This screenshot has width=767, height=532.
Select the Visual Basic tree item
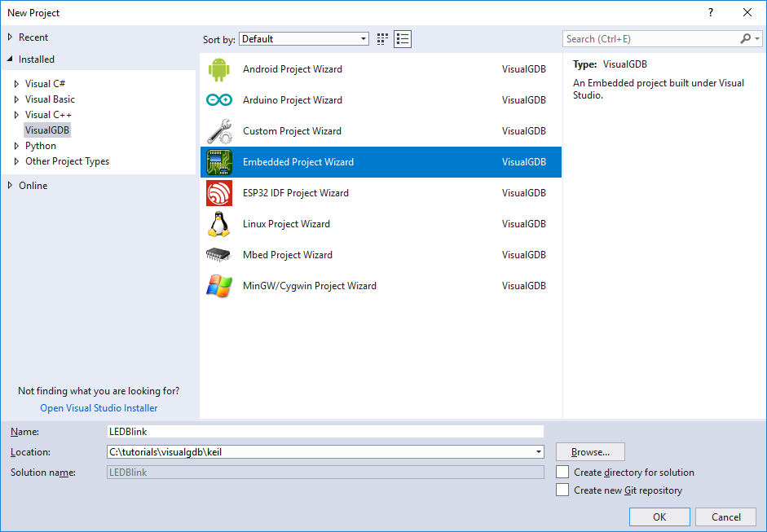tap(50, 99)
